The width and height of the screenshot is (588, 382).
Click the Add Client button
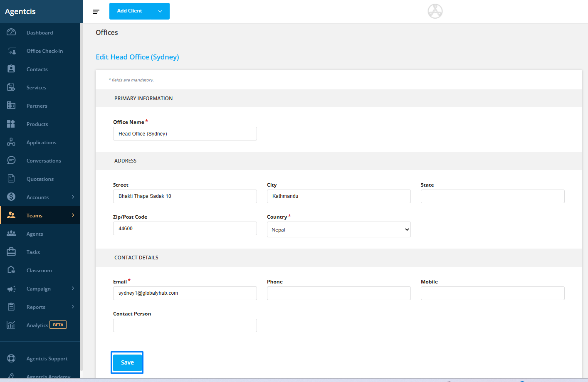129,11
